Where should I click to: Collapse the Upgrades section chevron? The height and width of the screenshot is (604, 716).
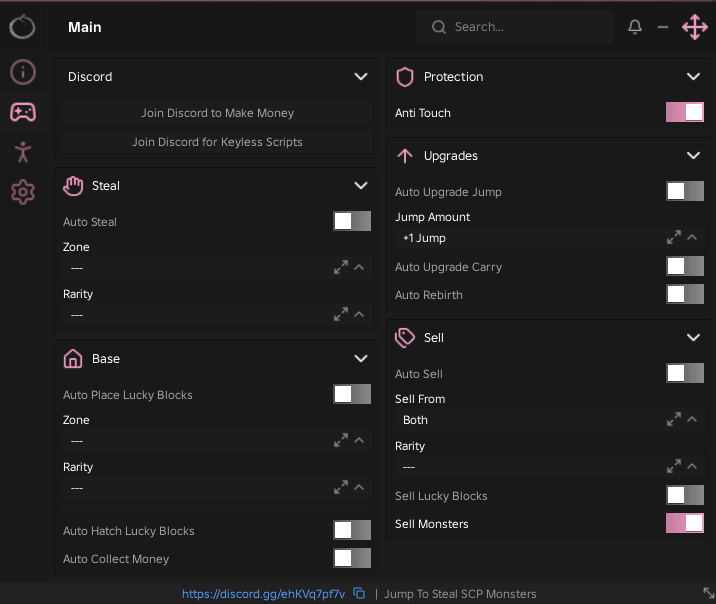693,156
